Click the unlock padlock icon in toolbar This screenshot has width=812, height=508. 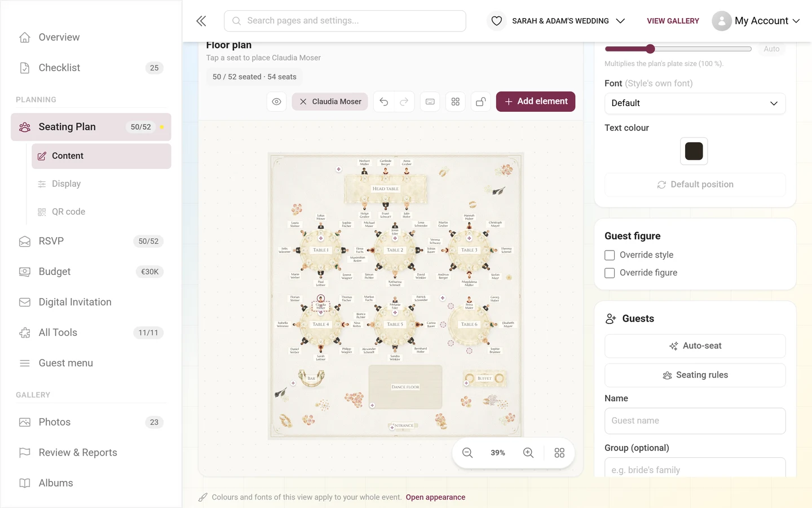coord(481,102)
